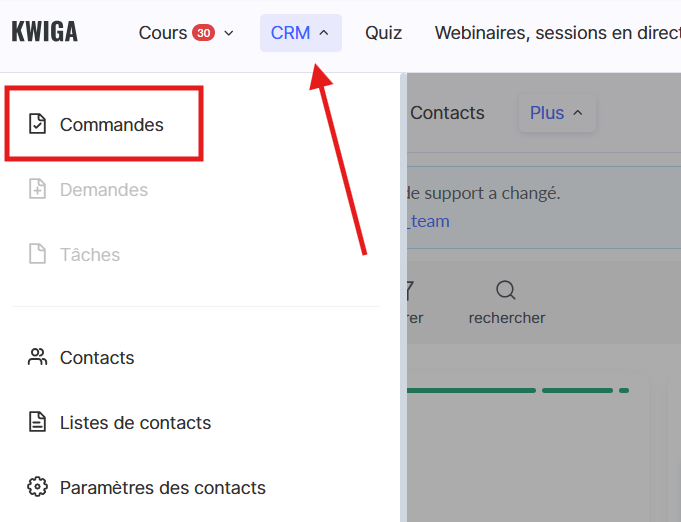Click the Tâches blank file icon
The width and height of the screenshot is (681, 522).
(x=38, y=255)
